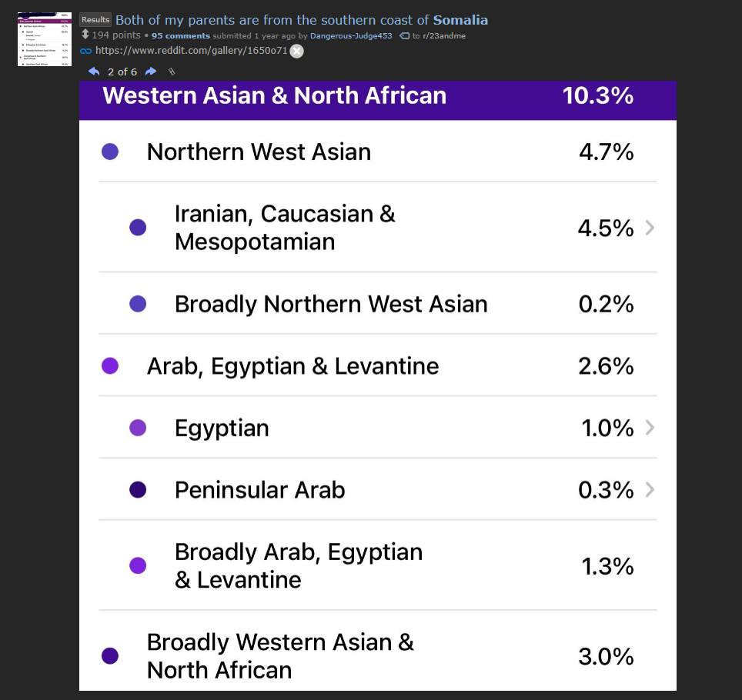Select the Western Asian & North African header
This screenshot has height=700, width=742.
[378, 100]
